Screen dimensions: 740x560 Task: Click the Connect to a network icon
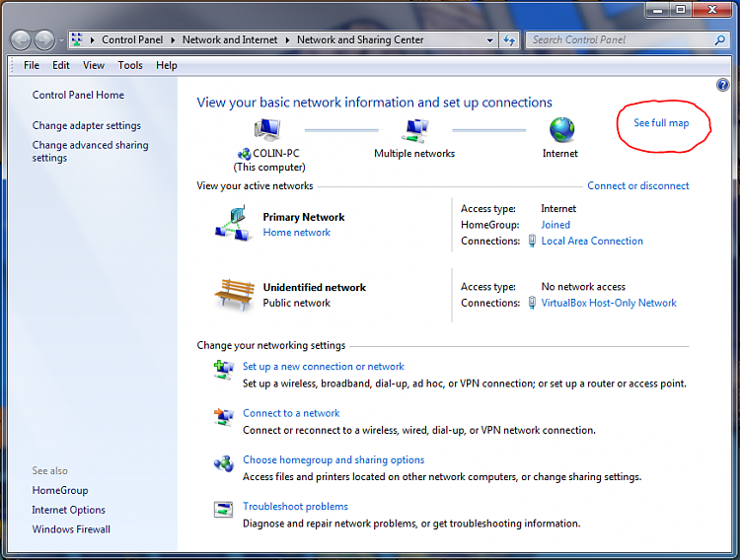pos(224,417)
